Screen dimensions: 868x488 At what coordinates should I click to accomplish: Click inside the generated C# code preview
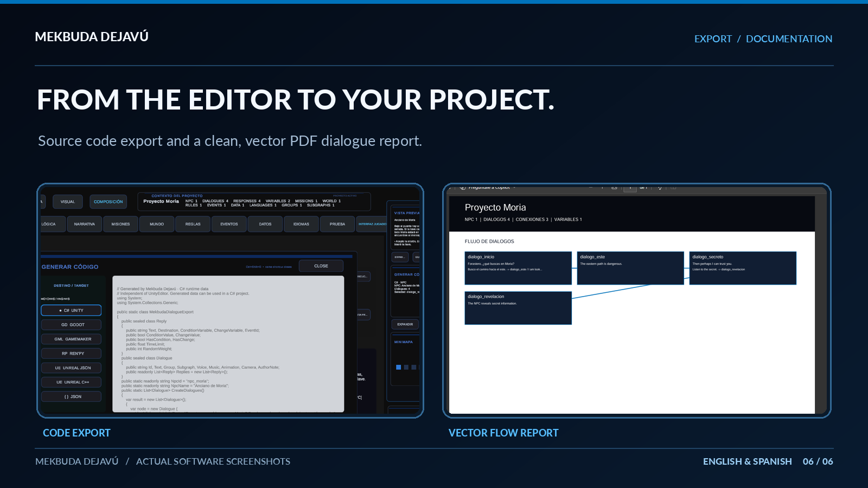[228, 344]
